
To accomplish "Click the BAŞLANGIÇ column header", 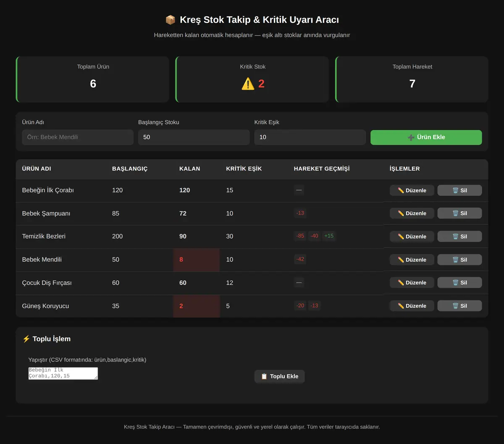I will [130, 169].
